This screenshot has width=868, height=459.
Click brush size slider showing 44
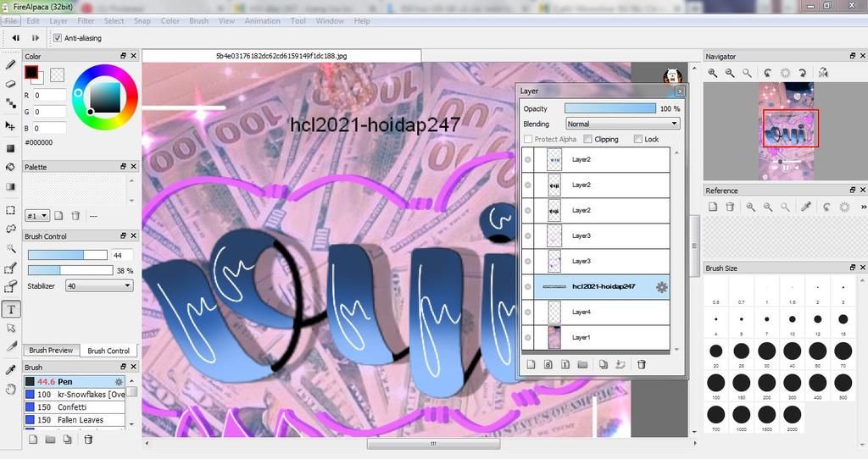68,255
